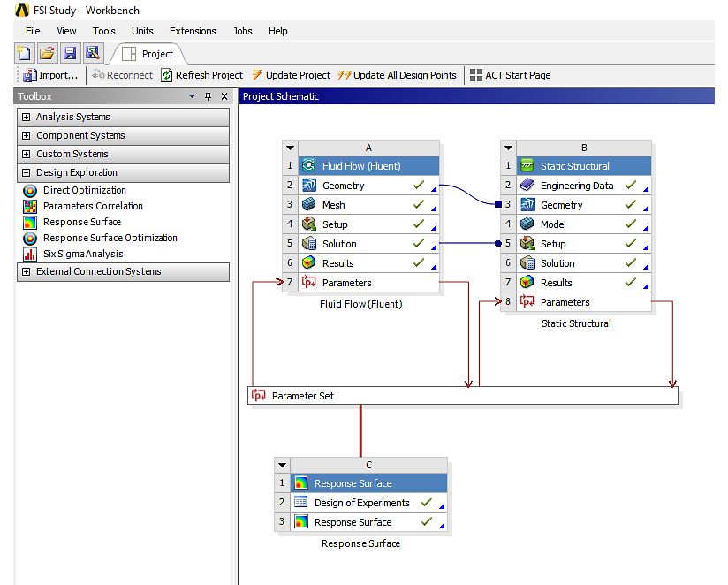Viewport: 728px width, 585px height.
Task: Click Update All Design Points
Action: pyautogui.click(x=397, y=75)
